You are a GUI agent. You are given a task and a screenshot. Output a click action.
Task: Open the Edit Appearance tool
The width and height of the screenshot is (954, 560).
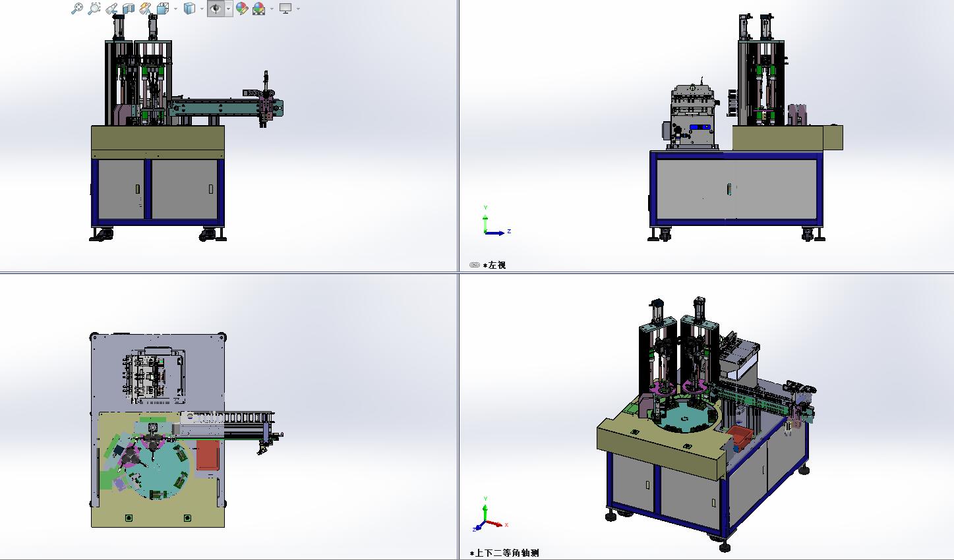pos(242,9)
